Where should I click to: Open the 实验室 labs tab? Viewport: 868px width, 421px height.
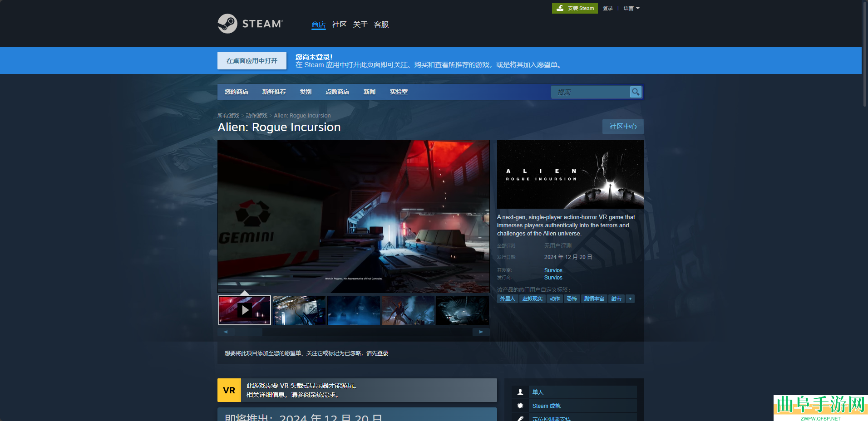coord(399,92)
